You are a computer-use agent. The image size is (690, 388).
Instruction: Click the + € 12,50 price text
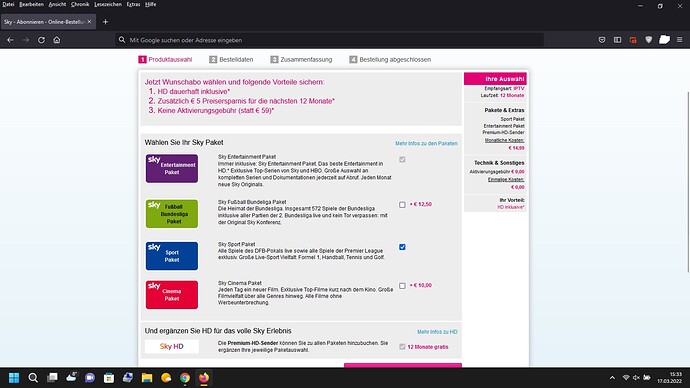pyautogui.click(x=421, y=205)
